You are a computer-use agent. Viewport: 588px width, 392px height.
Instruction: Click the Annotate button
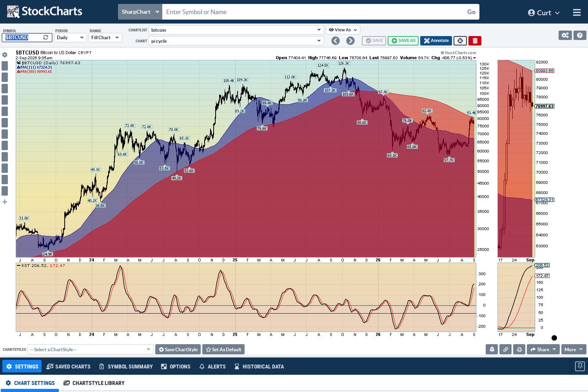pyautogui.click(x=436, y=41)
